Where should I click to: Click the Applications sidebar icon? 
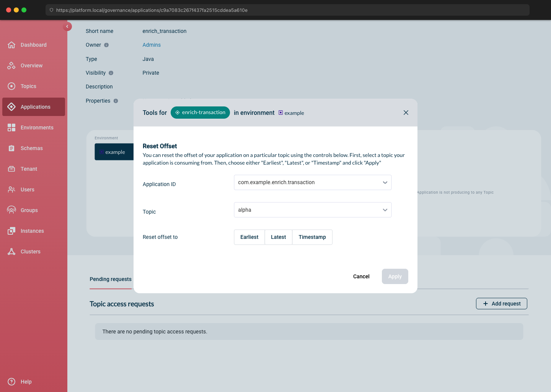point(11,107)
